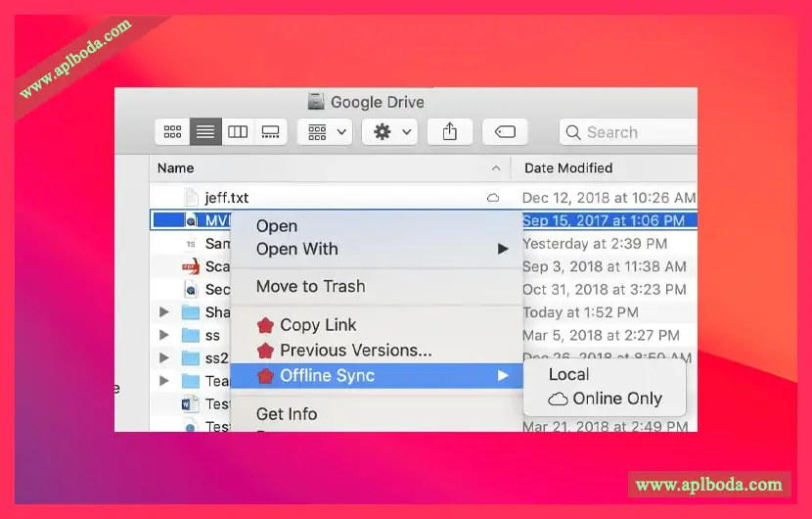Click the Google Drive title drive icon
Image resolution: width=812 pixels, height=519 pixels.
pos(316,102)
